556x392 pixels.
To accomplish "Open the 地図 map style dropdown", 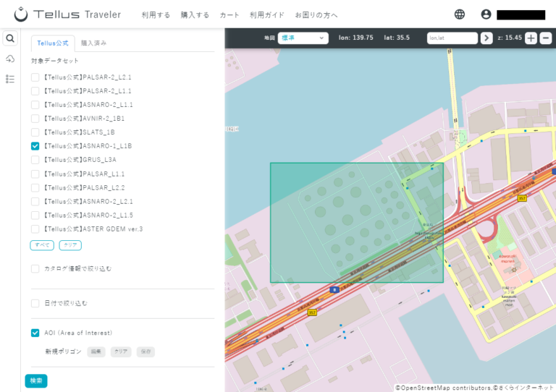I will click(x=303, y=38).
